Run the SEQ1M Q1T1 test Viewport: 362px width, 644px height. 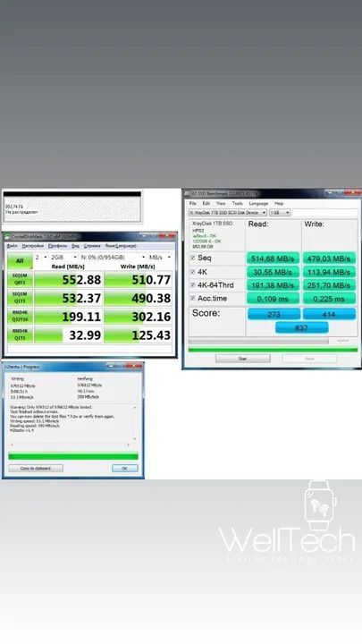20,298
